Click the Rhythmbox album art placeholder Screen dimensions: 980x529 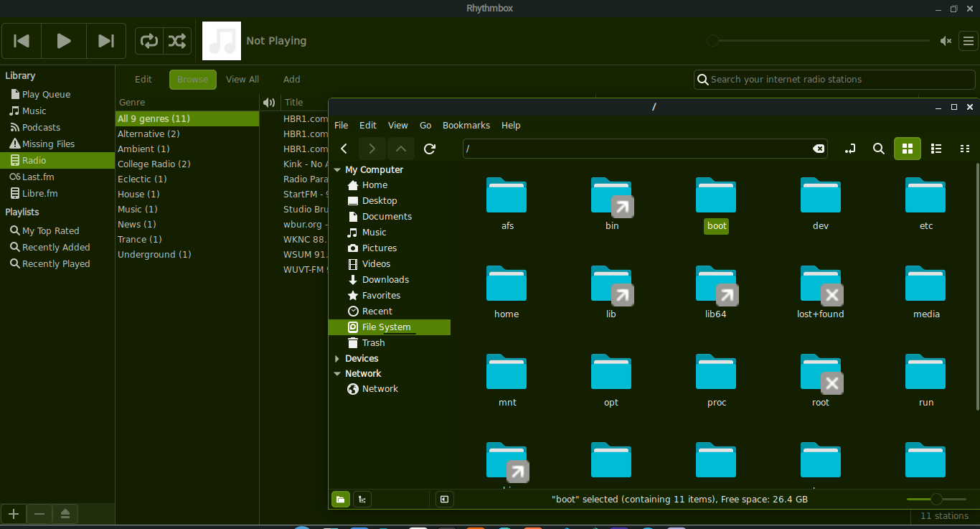tap(222, 41)
